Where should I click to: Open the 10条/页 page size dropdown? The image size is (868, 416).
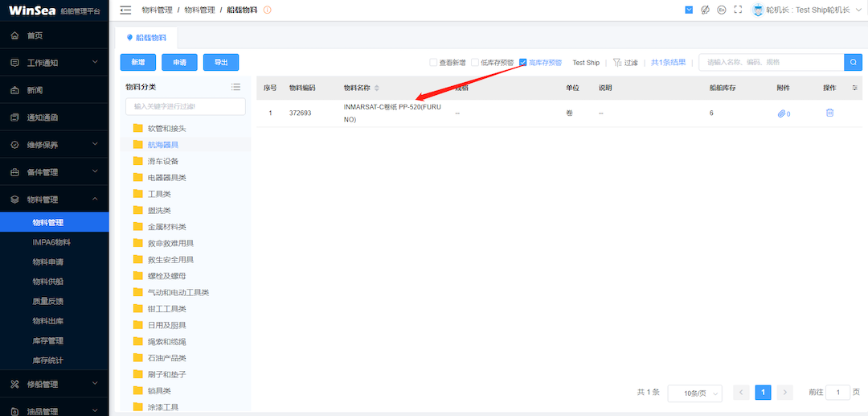694,393
